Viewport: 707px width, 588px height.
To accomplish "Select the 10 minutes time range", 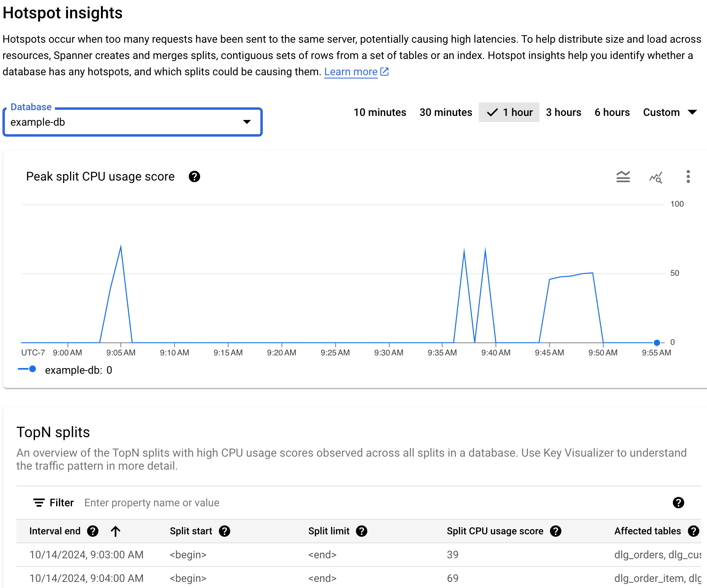I will 380,112.
